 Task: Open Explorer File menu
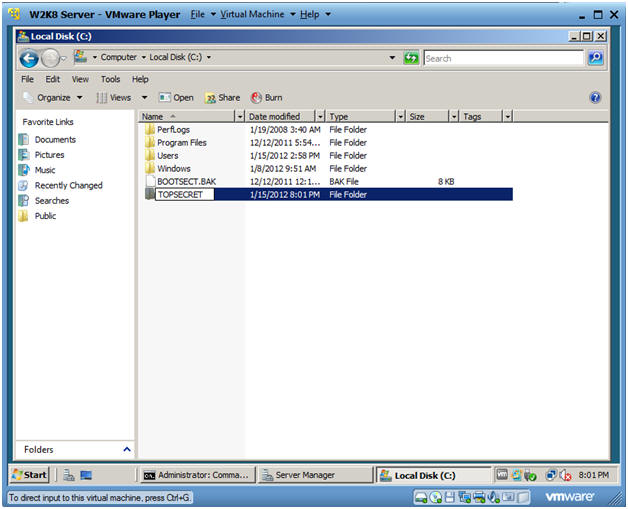(27, 79)
